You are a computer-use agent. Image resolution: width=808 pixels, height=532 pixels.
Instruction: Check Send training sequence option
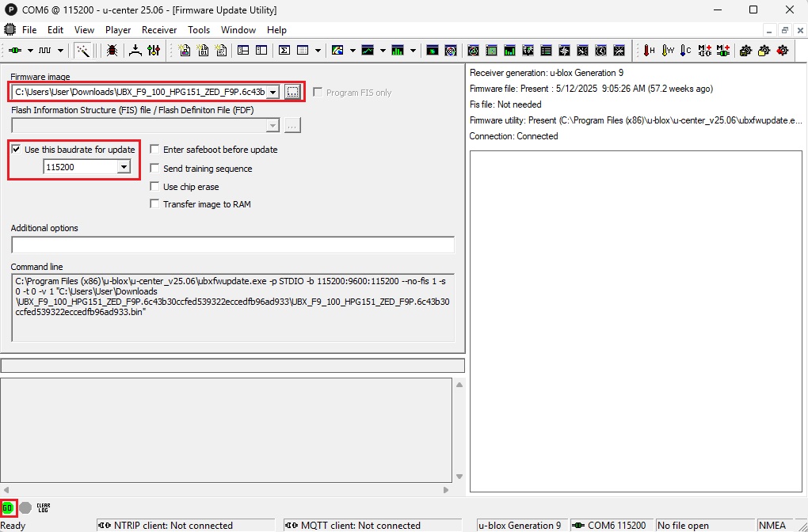pyautogui.click(x=154, y=169)
